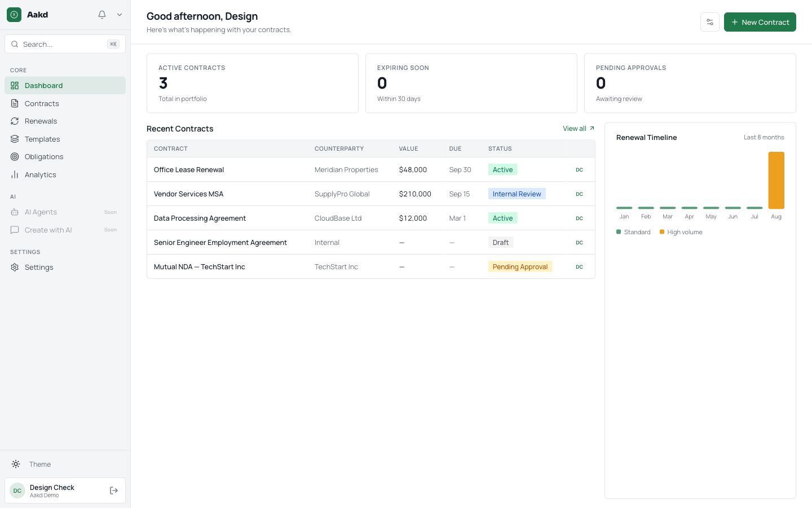The height and width of the screenshot is (508, 812).
Task: Click DC owner badge on Office Lease row
Action: click(x=579, y=170)
